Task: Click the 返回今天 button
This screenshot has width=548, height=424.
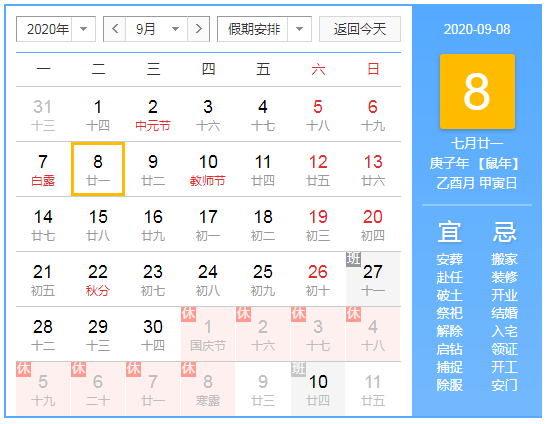Action: 360,29
